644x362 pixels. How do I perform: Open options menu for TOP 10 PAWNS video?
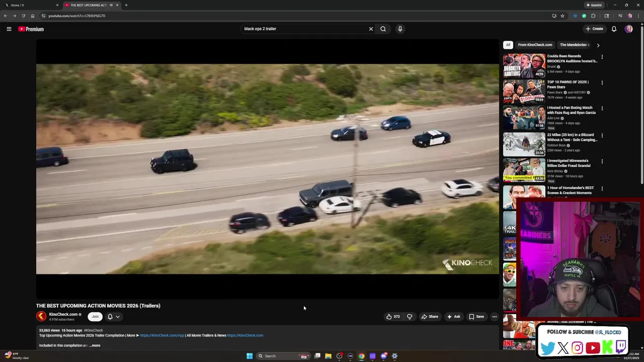pos(602,82)
